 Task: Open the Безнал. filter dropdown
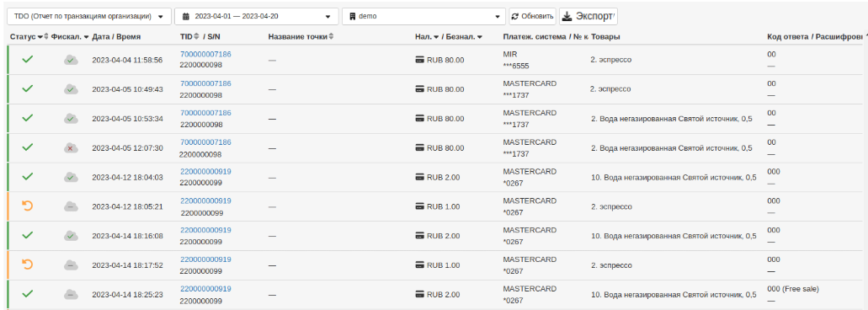tap(479, 37)
